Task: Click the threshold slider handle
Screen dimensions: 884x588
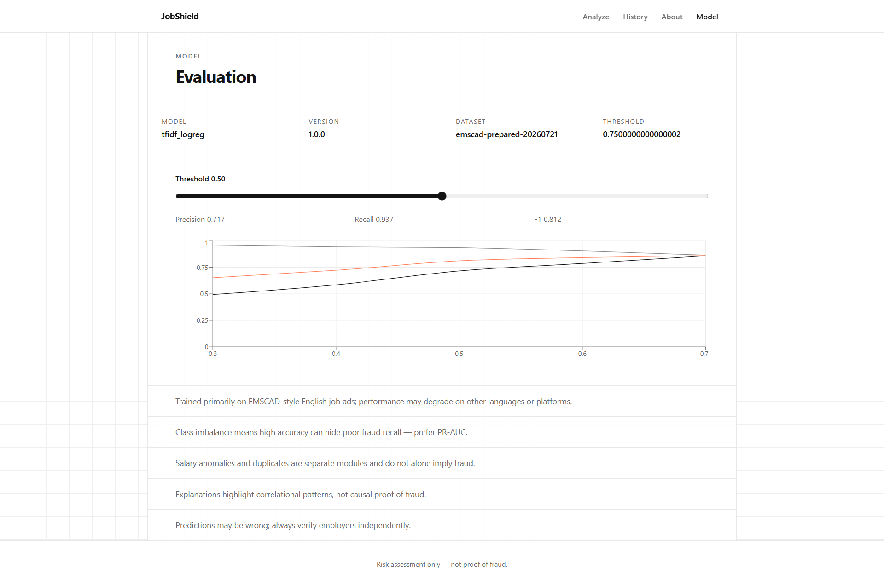Action: click(442, 196)
